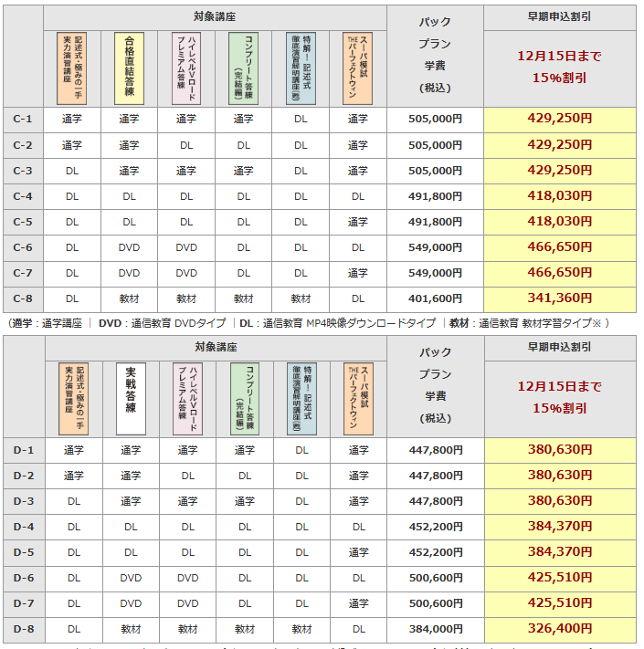Click the 対象講座 header of the D table
The image size is (644, 649).
(216, 347)
